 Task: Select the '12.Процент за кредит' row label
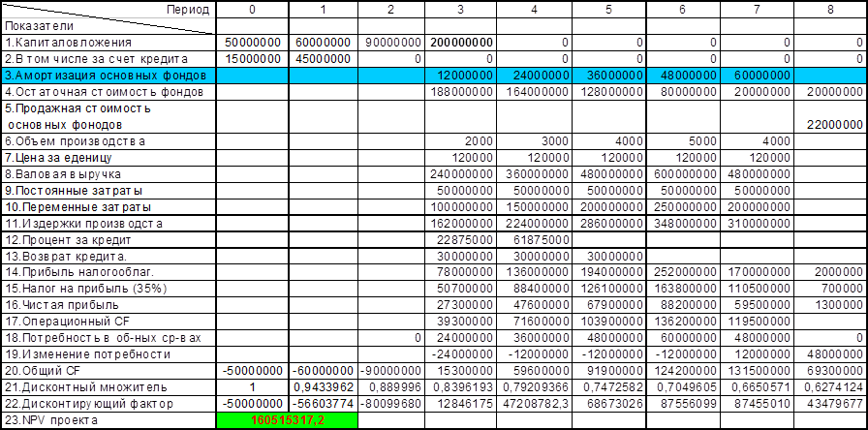pos(108,240)
